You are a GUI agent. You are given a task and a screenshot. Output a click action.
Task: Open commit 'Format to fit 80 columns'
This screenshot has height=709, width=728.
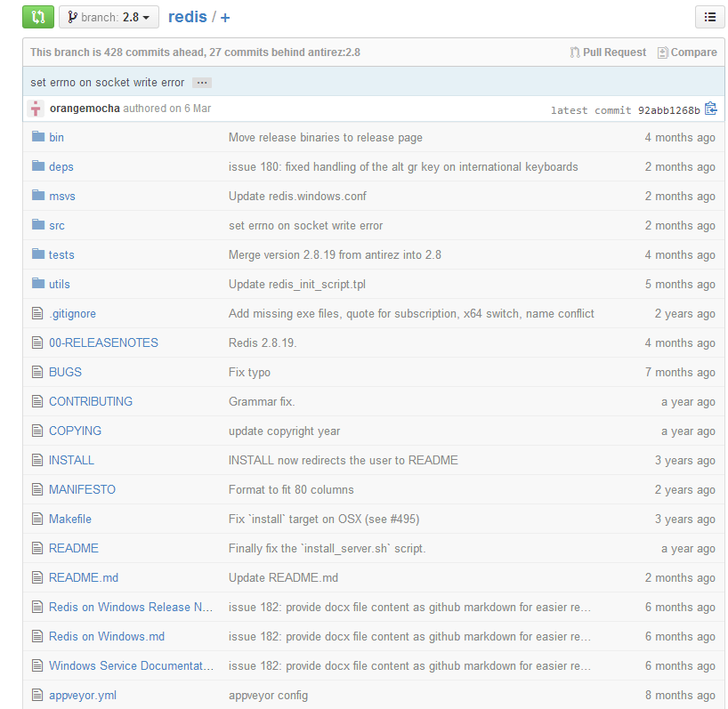tap(291, 489)
